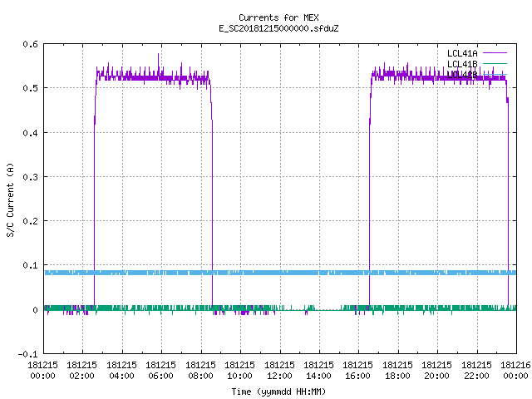This screenshot has height=399, width=532.
Task: Click the x-axis tick '181215 18:00'
Action: click(398, 371)
